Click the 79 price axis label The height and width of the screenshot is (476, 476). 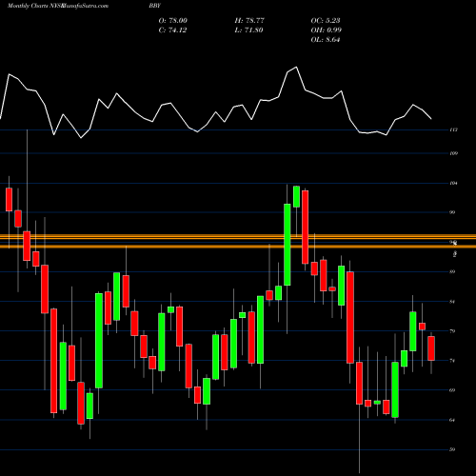click(452, 331)
